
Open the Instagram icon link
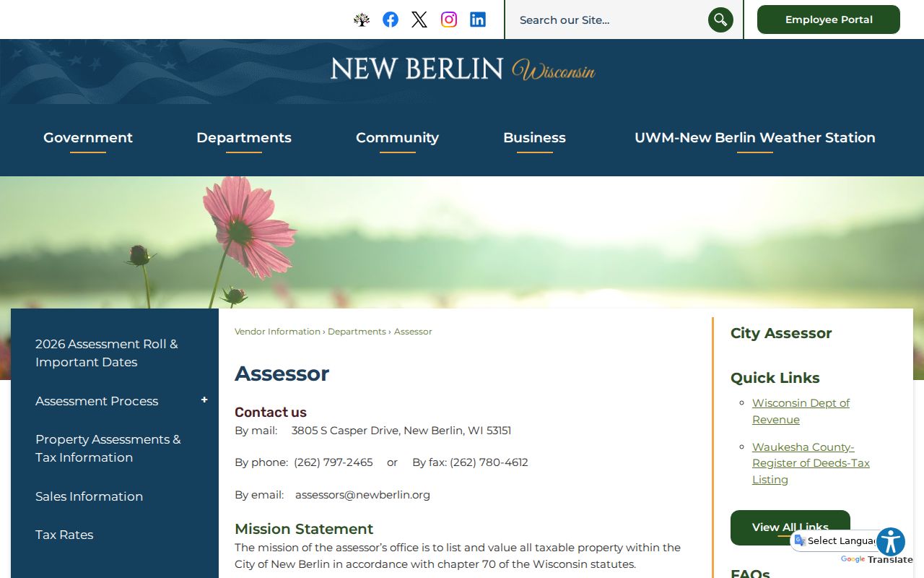point(449,20)
